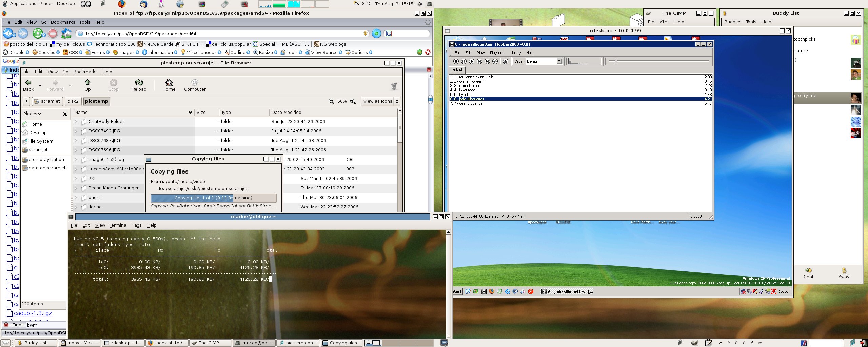Close the Firefox find bar

tap(6, 325)
